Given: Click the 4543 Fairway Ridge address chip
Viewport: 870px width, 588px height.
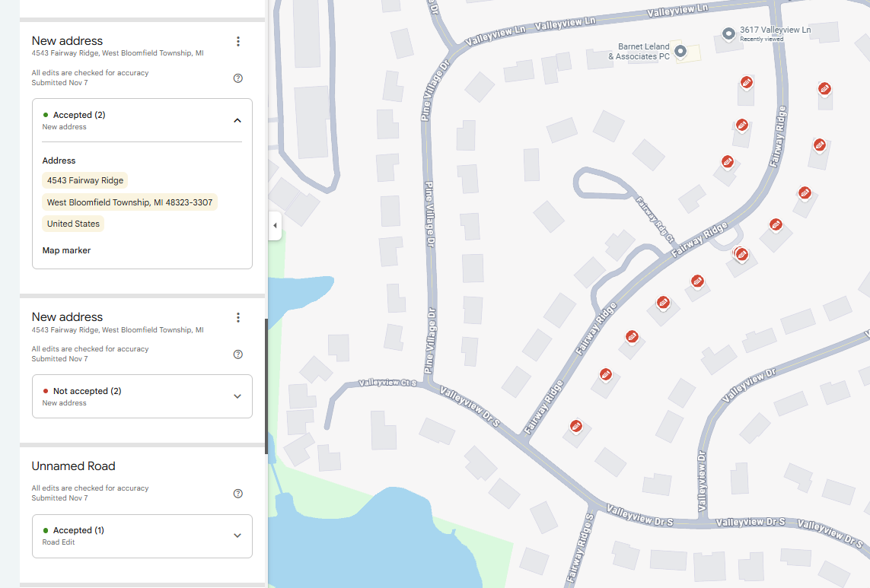Looking at the screenshot, I should (x=85, y=180).
